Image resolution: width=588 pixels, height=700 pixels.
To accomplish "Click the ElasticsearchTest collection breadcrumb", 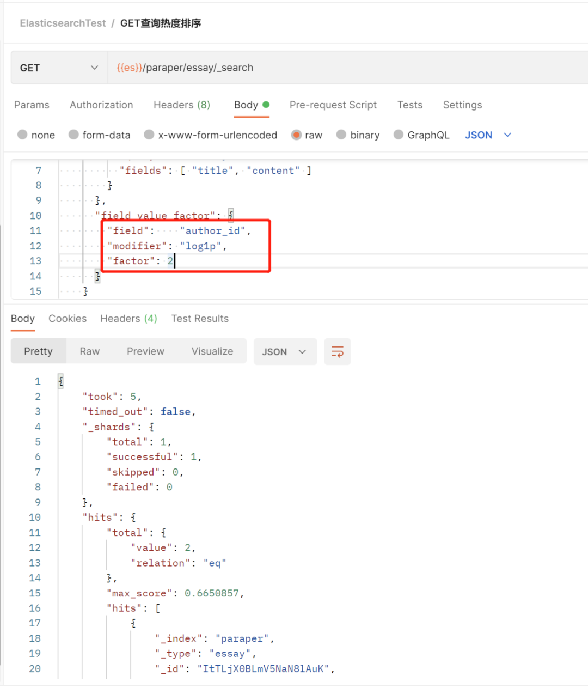I will pyautogui.click(x=63, y=23).
